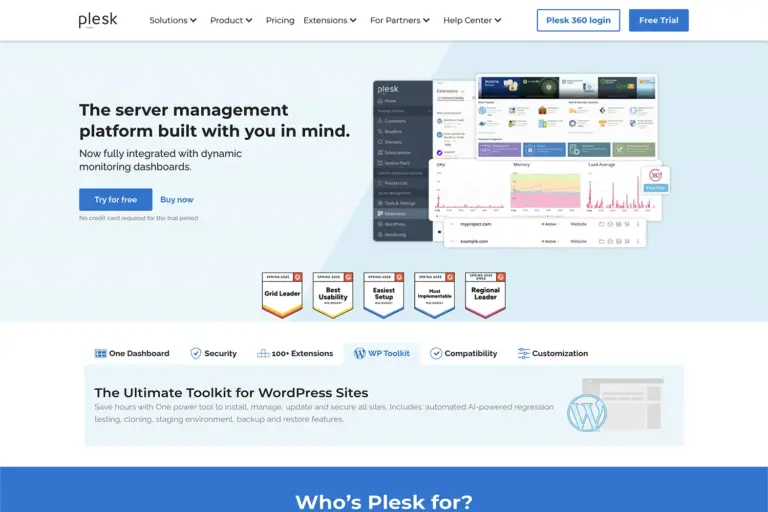The height and width of the screenshot is (512, 768).
Task: Open the Best Usability badge
Action: 333,295
